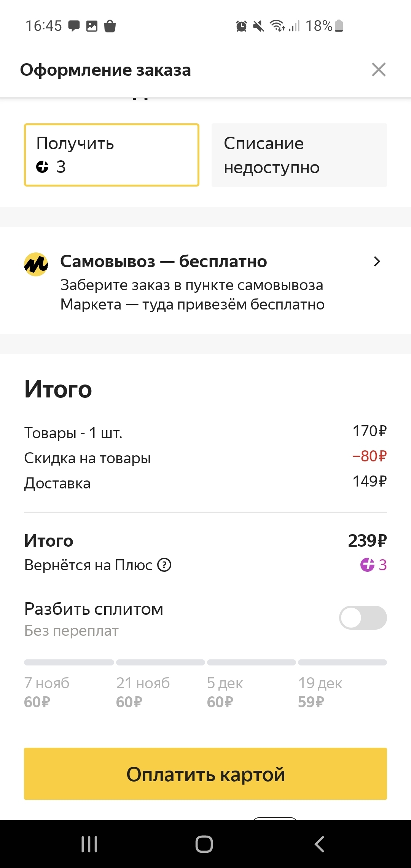Tap the first split payment bar for 7 нояб
The width and height of the screenshot is (411, 868).
click(x=69, y=662)
